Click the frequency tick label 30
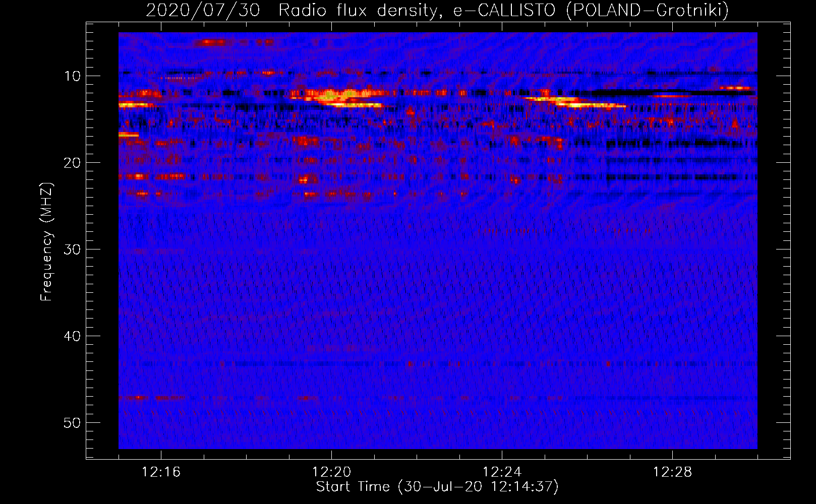The image size is (816, 504). [x=73, y=249]
